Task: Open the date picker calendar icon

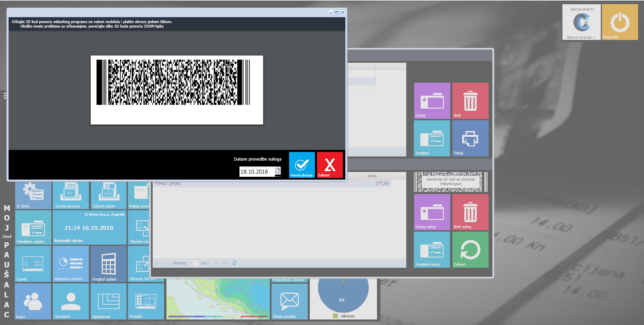Action: coord(278,171)
